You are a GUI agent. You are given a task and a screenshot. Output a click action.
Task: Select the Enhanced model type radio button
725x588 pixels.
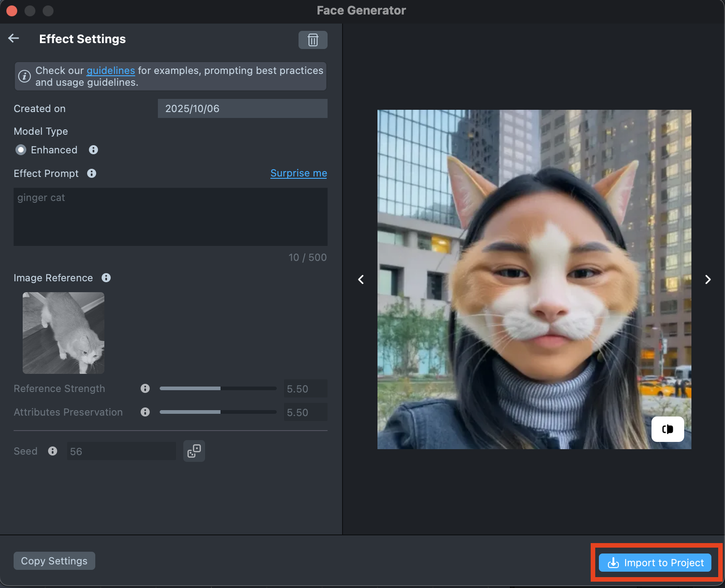[21, 150]
